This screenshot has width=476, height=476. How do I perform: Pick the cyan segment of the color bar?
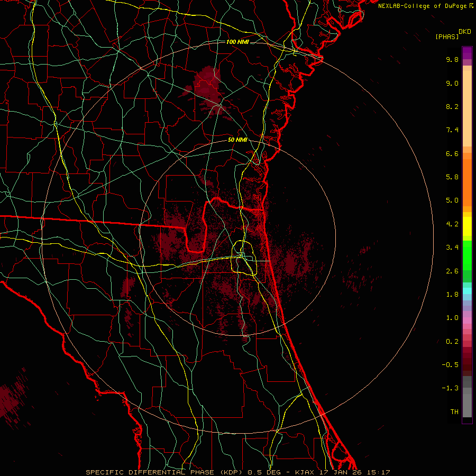click(x=467, y=291)
